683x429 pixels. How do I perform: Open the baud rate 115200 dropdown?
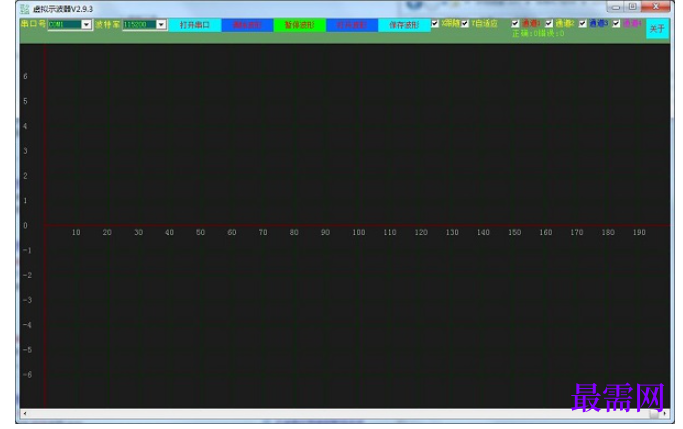161,24
